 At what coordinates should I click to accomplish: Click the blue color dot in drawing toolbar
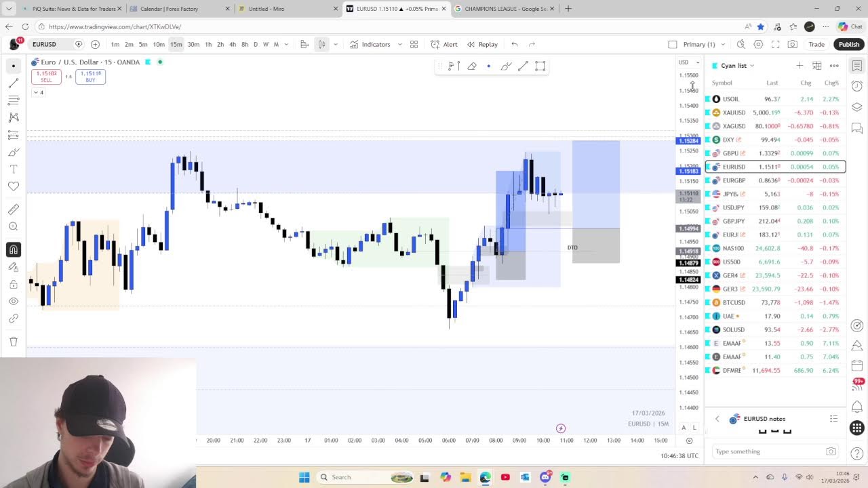point(489,66)
